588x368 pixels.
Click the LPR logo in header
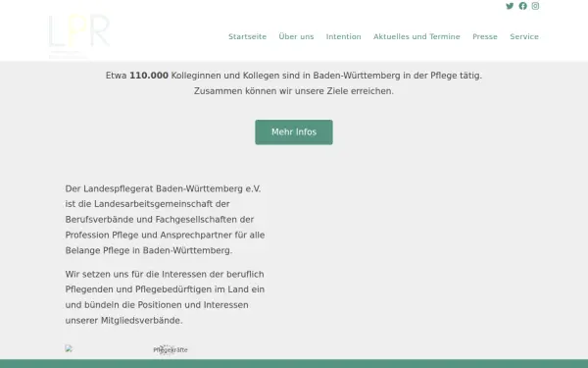click(x=79, y=36)
